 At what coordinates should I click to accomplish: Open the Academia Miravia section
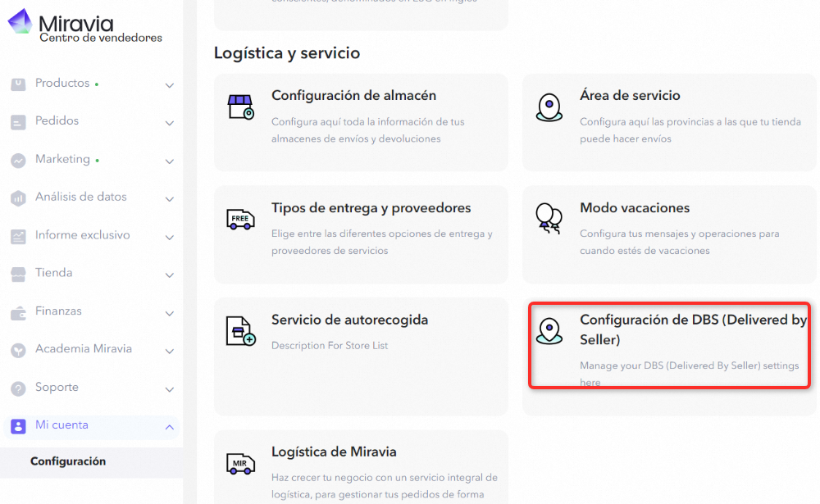(x=84, y=349)
